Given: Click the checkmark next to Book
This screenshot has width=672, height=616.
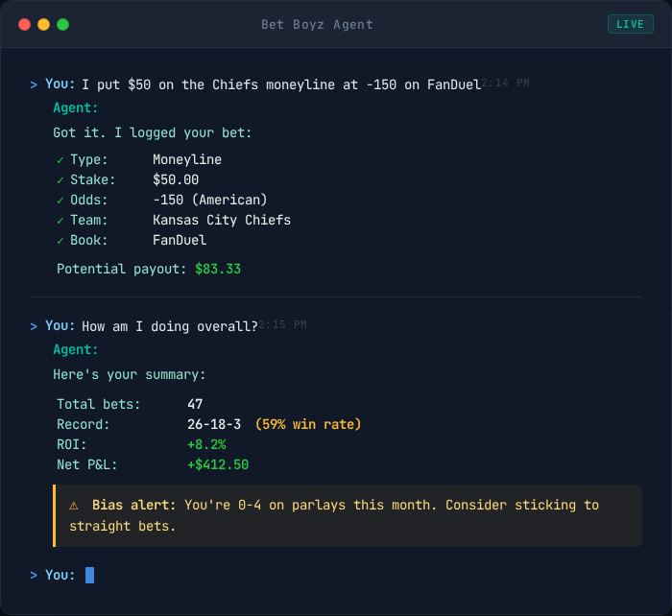Looking at the screenshot, I should pyautogui.click(x=60, y=240).
